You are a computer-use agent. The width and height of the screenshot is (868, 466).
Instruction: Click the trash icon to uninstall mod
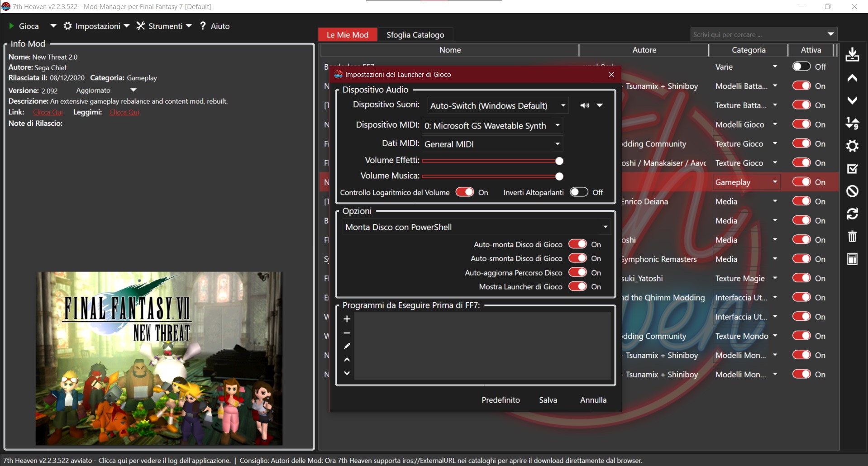852,236
